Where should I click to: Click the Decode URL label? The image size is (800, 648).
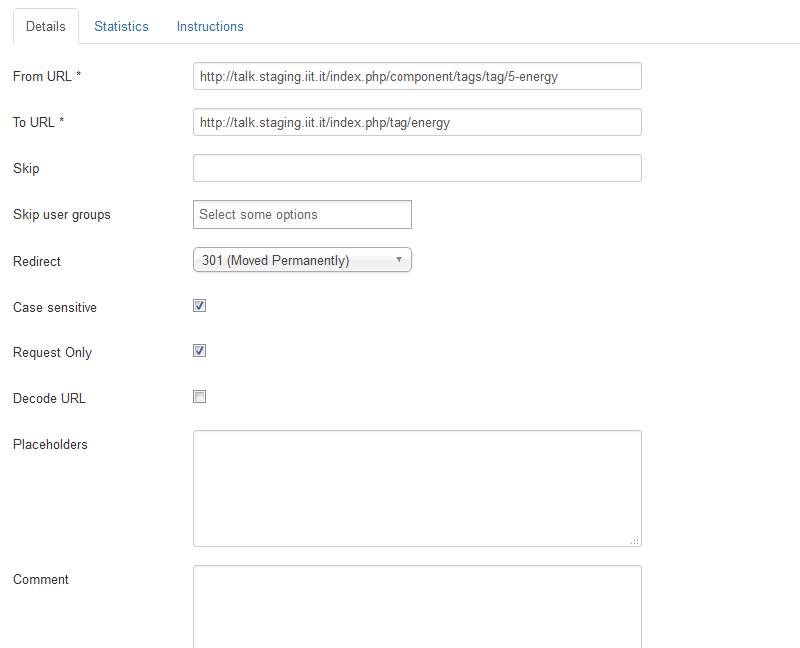pyautogui.click(x=49, y=398)
